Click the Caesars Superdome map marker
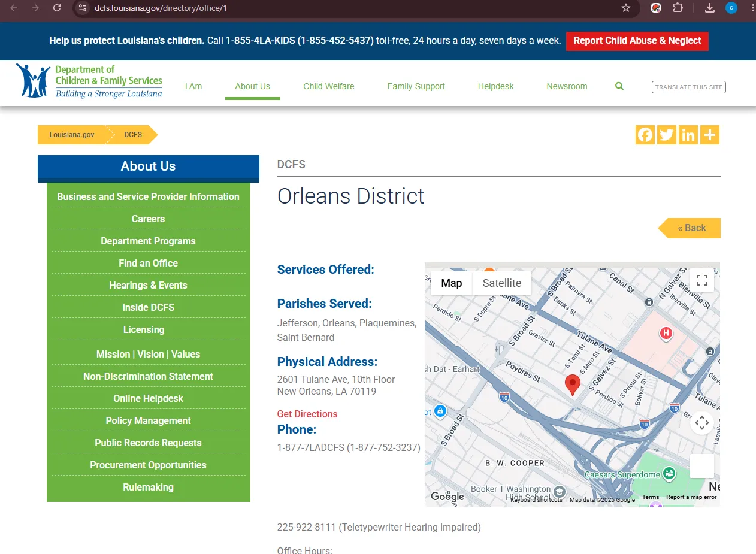 (670, 474)
